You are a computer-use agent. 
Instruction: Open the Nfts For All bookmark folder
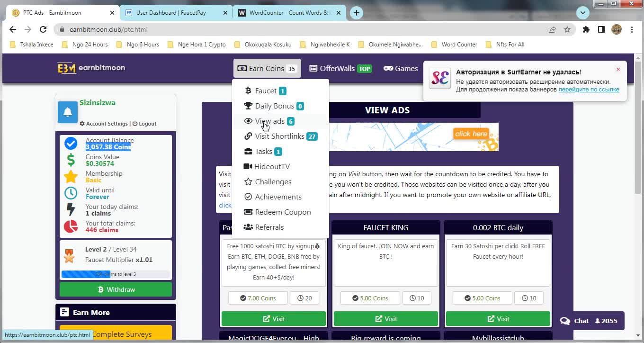click(505, 45)
